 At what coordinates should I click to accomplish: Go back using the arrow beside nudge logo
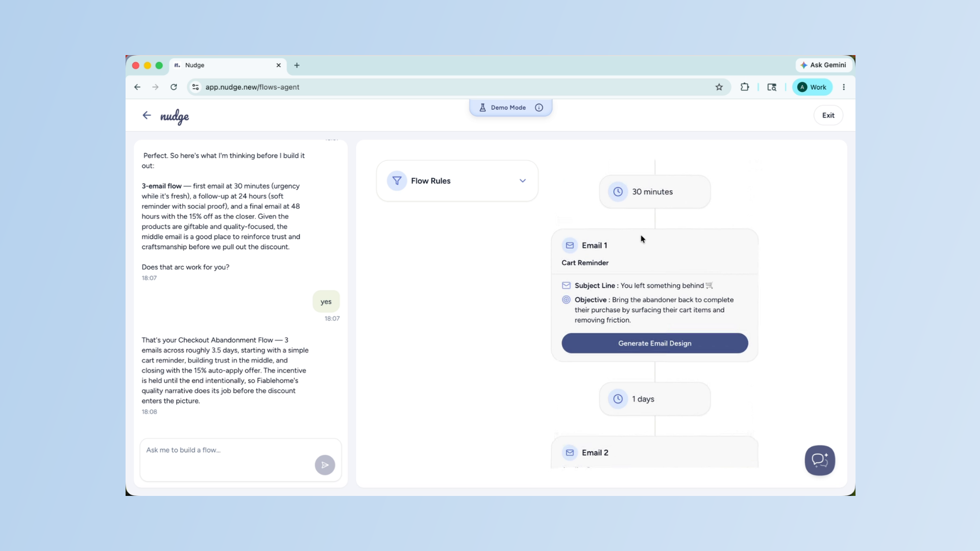point(146,115)
